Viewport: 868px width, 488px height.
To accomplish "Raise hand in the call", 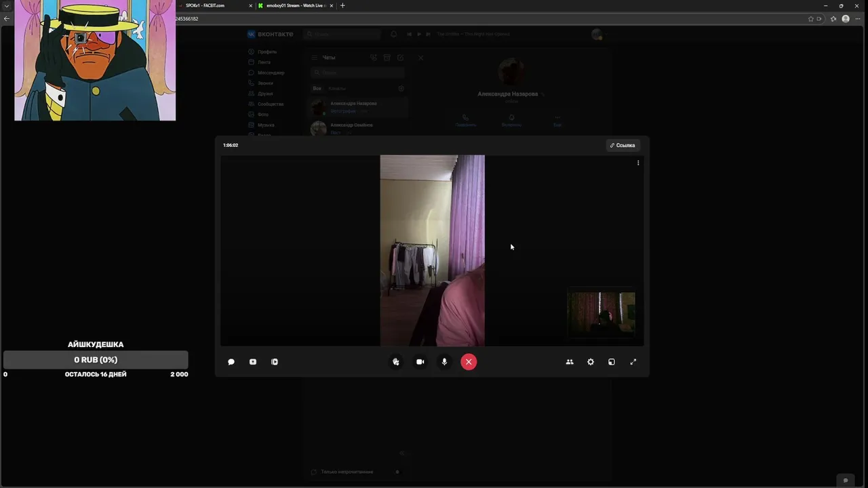I will click(396, 362).
